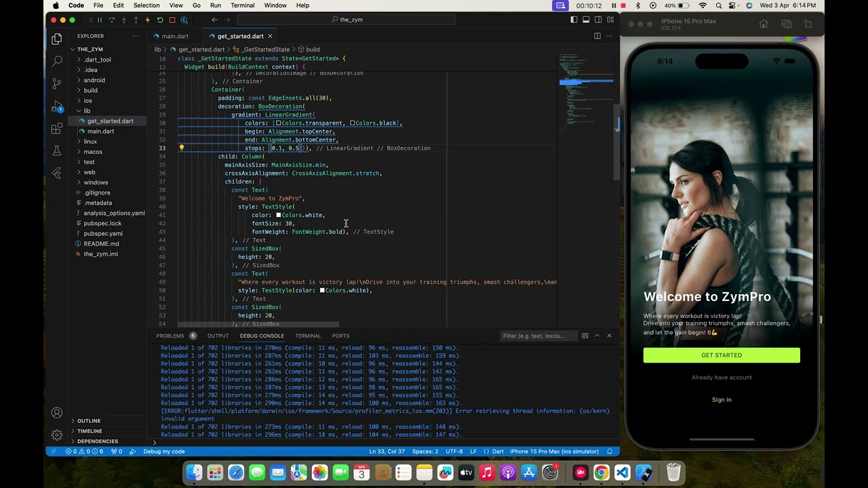Open the Run and Debug view
Image resolution: width=868 pixels, height=488 pixels.
point(57,106)
